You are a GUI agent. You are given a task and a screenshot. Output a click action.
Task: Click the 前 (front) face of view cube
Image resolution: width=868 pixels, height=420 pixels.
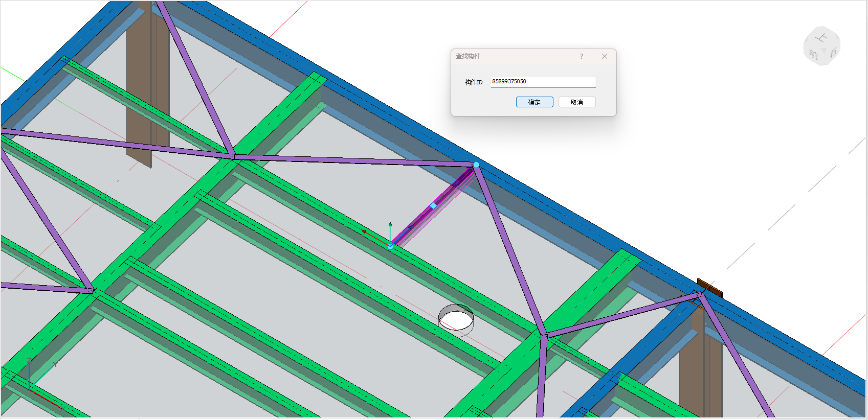tap(813, 54)
